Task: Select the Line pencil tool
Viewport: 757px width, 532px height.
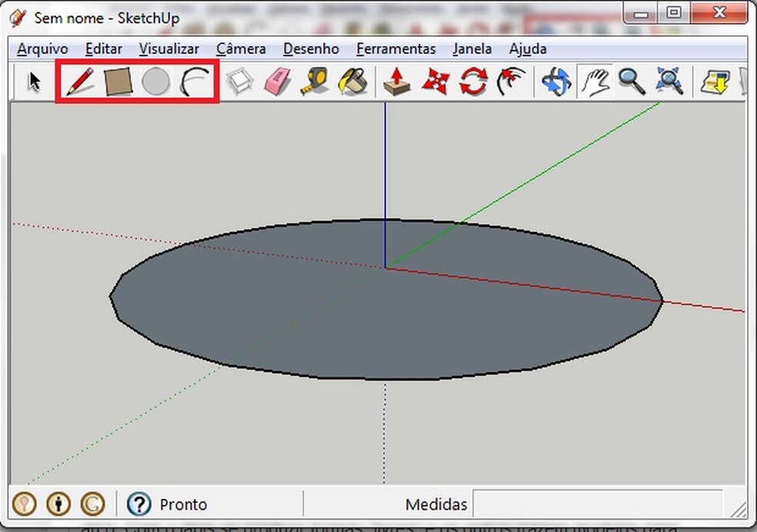Action: (x=80, y=81)
